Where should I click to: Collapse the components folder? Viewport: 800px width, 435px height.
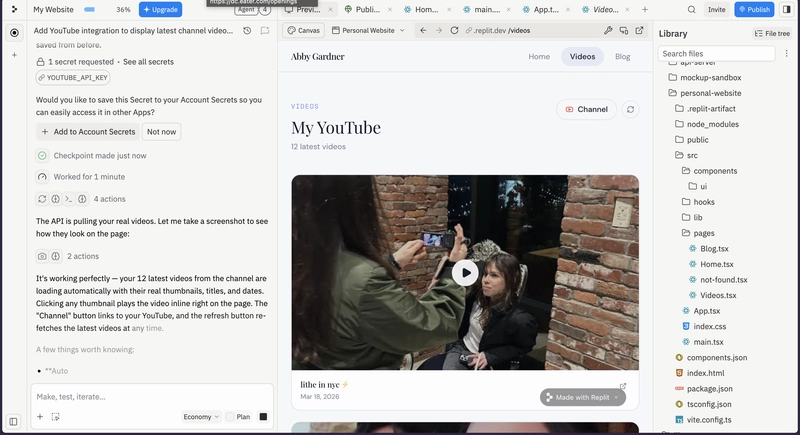(710, 171)
